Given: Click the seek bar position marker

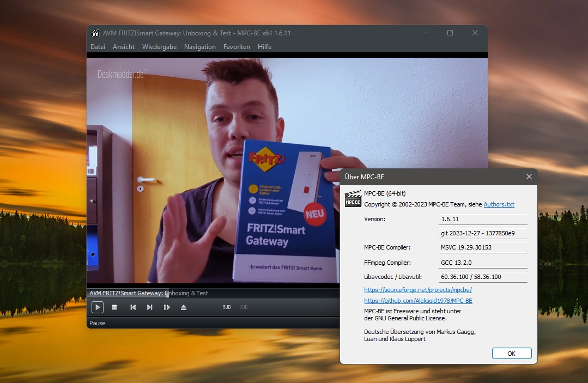Looking at the screenshot, I should pos(167,294).
